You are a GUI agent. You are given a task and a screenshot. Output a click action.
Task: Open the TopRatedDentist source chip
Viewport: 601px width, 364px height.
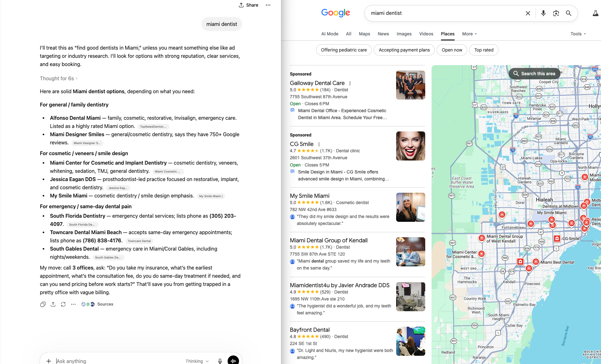[153, 127]
